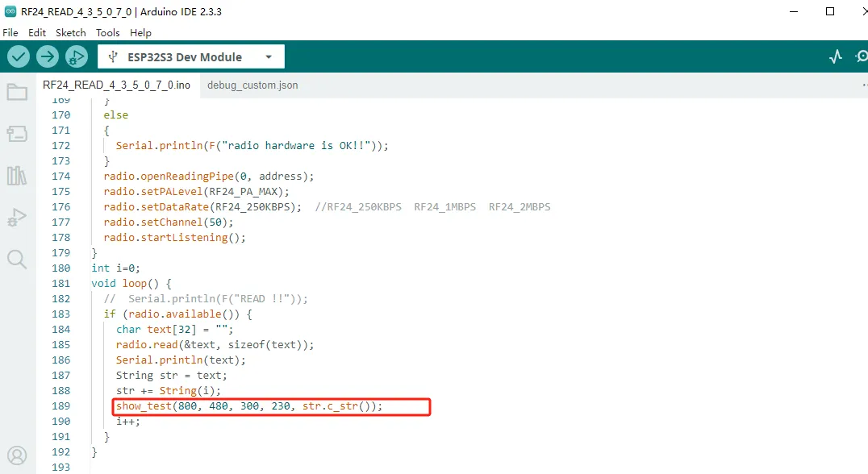Open the Serial Plotter
This screenshot has height=474, width=868.
(836, 56)
